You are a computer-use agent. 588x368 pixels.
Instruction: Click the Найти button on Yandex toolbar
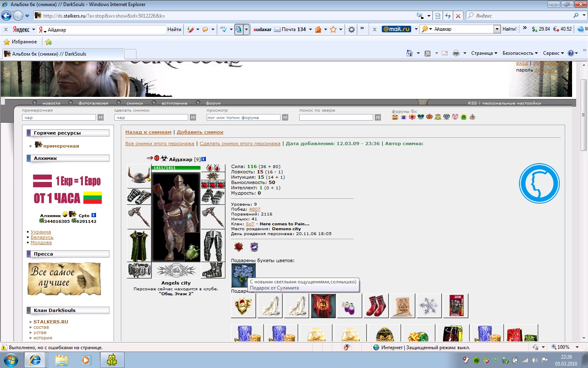174,29
